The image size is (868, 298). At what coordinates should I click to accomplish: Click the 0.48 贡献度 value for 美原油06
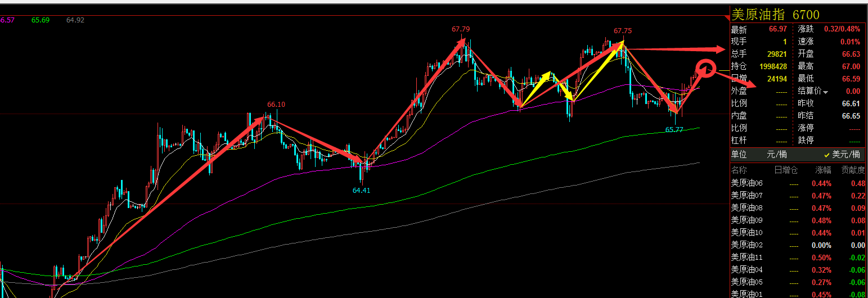point(858,183)
